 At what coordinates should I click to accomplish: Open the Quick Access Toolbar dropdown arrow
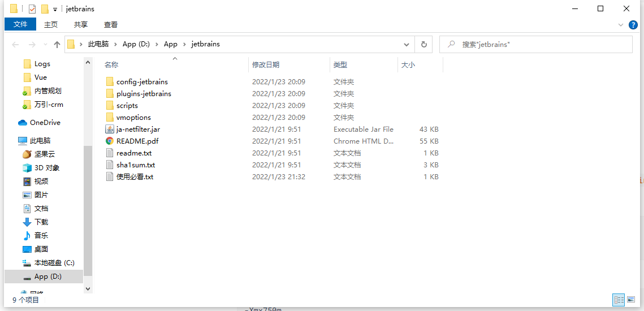[x=55, y=9]
